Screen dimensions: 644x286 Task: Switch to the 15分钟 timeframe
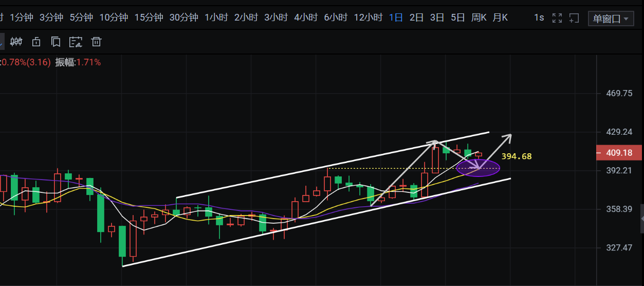click(149, 17)
